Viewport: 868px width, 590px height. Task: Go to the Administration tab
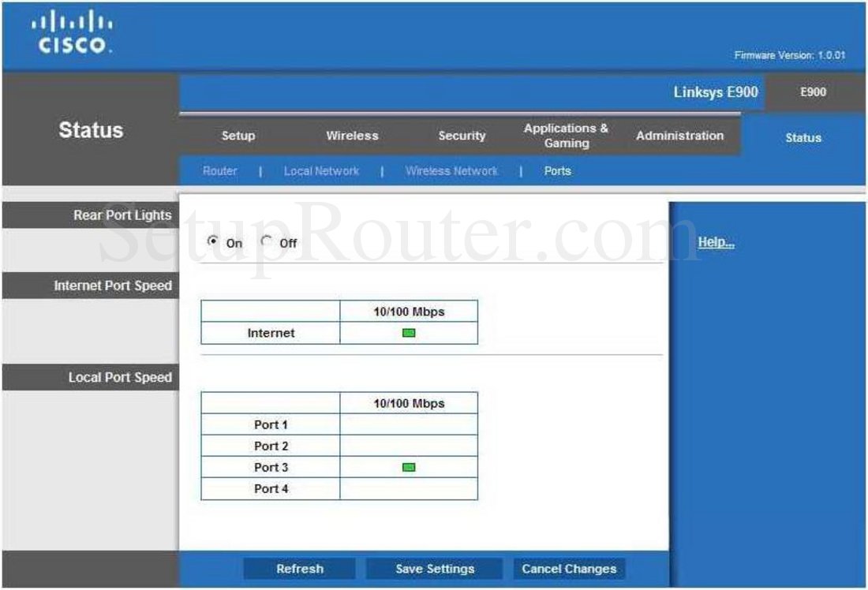pyautogui.click(x=679, y=135)
